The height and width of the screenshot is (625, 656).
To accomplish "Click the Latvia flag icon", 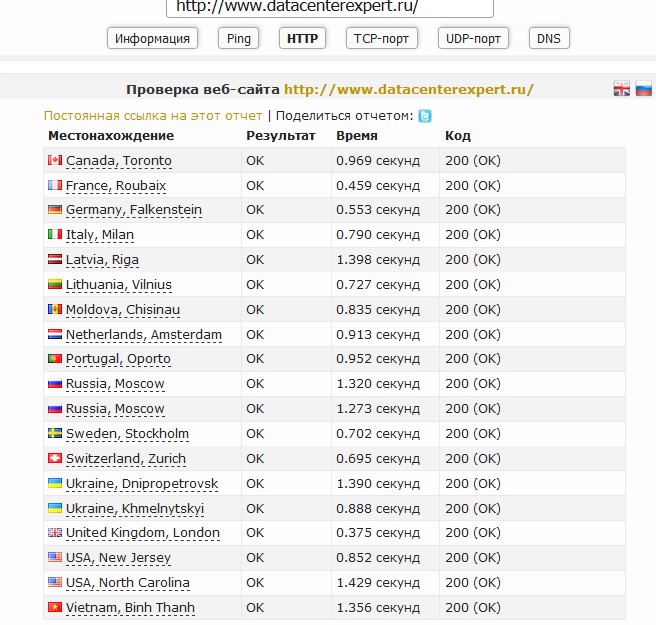I will tap(55, 259).
